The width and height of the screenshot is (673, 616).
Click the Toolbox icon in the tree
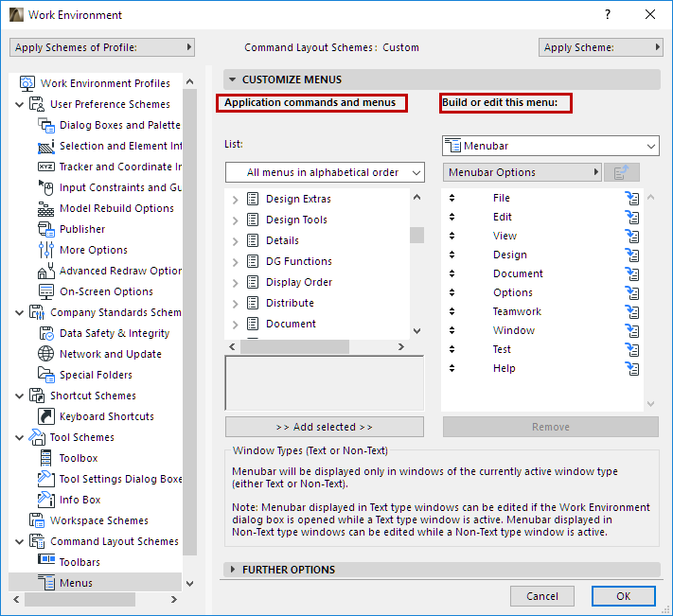pos(45,458)
